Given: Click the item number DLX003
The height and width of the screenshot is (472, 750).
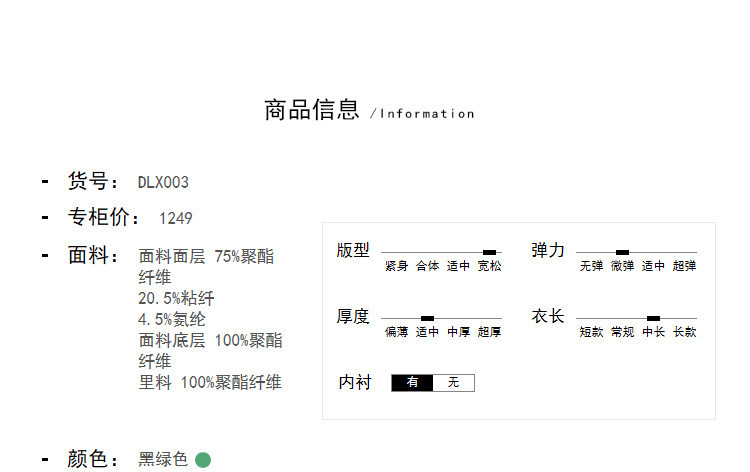Looking at the screenshot, I should (163, 182).
